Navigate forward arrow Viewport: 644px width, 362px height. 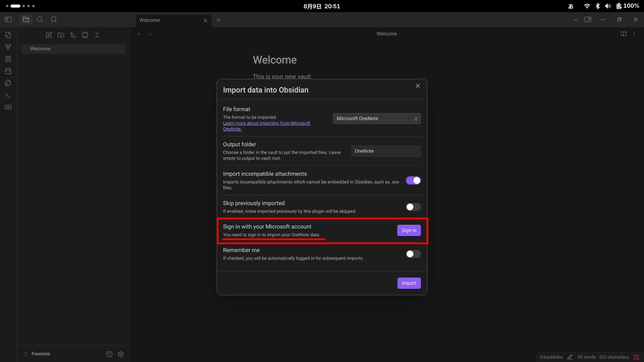pos(150,34)
